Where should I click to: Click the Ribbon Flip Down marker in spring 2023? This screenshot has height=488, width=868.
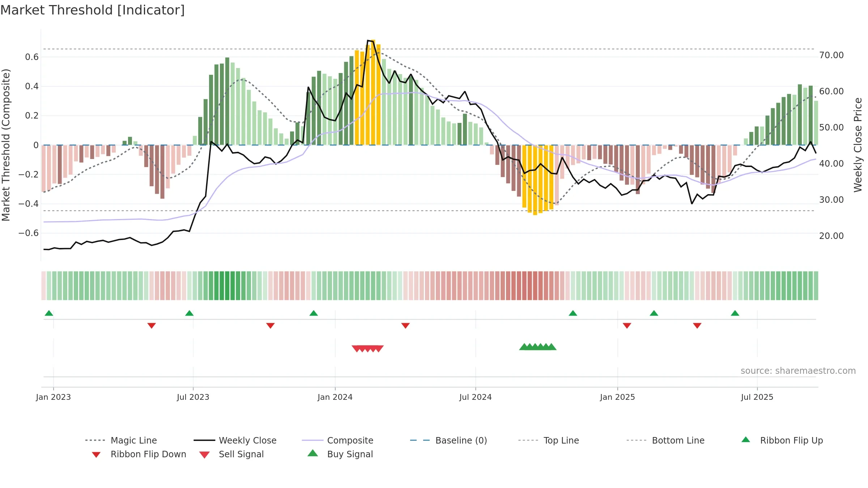pyautogui.click(x=152, y=326)
